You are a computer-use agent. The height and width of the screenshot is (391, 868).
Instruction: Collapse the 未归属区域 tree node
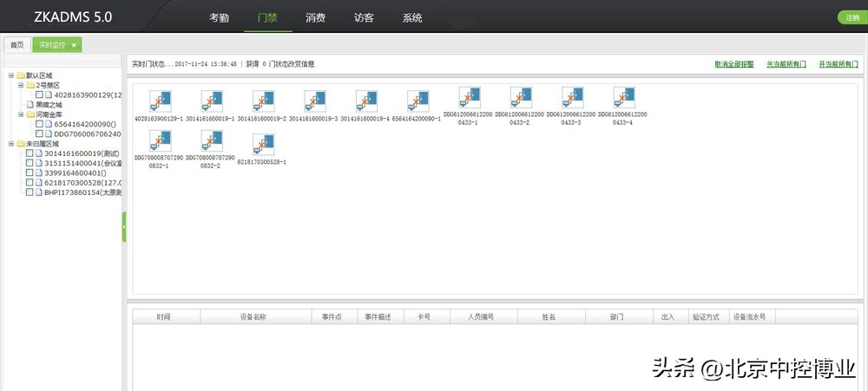click(x=11, y=144)
